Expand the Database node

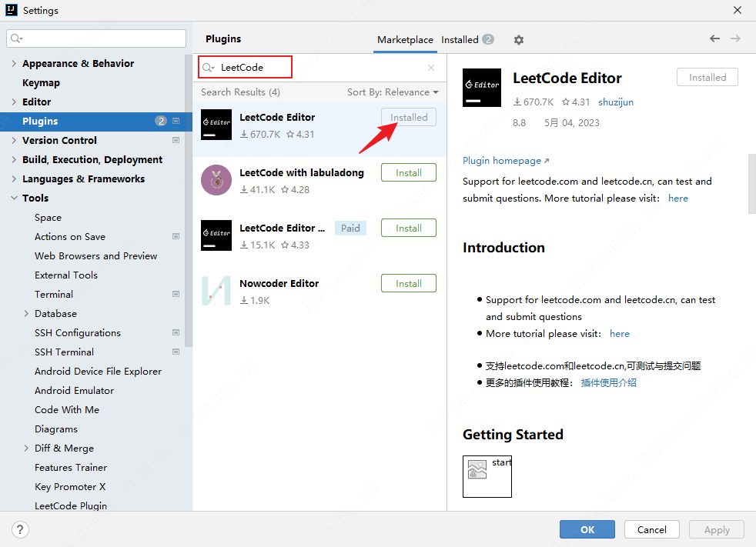(x=26, y=314)
